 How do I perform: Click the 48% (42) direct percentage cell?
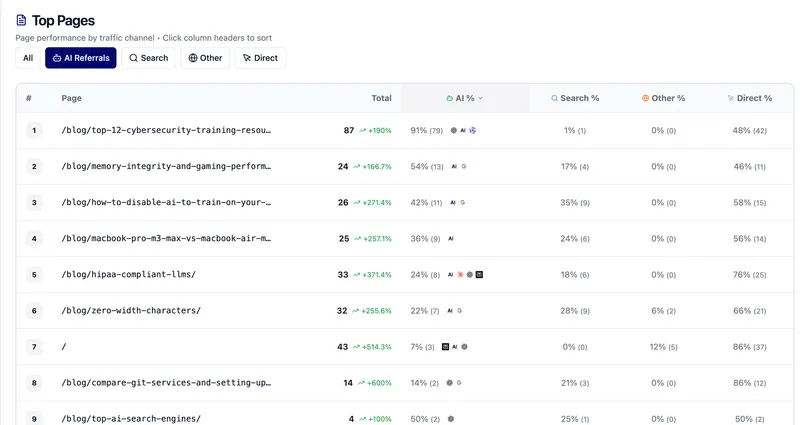pos(749,131)
